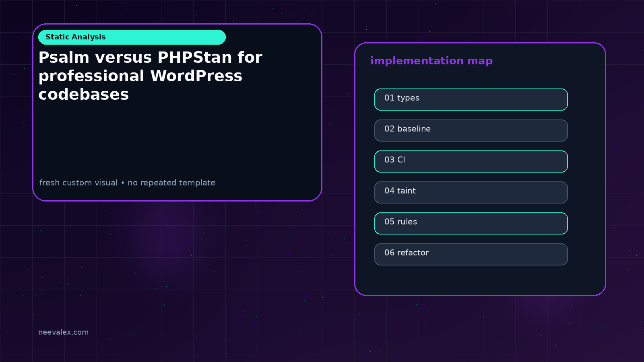The image size is (644, 362).
Task: Click the fresh custom visual caption
Action: [127, 183]
